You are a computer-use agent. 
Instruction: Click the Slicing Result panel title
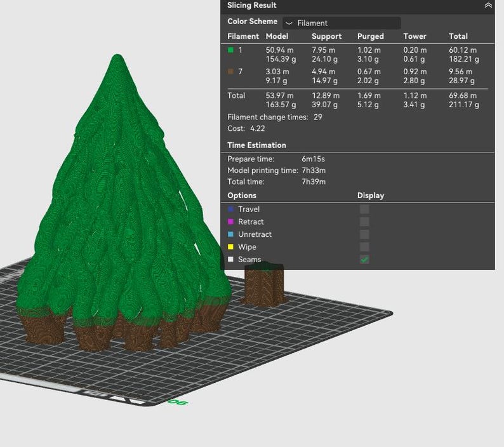tap(251, 6)
